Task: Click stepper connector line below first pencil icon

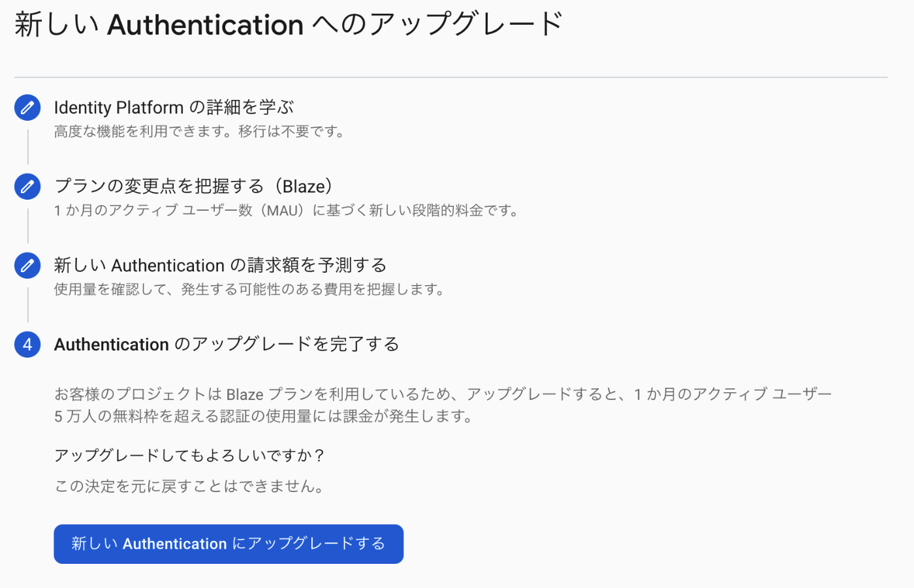Action: tap(27, 147)
